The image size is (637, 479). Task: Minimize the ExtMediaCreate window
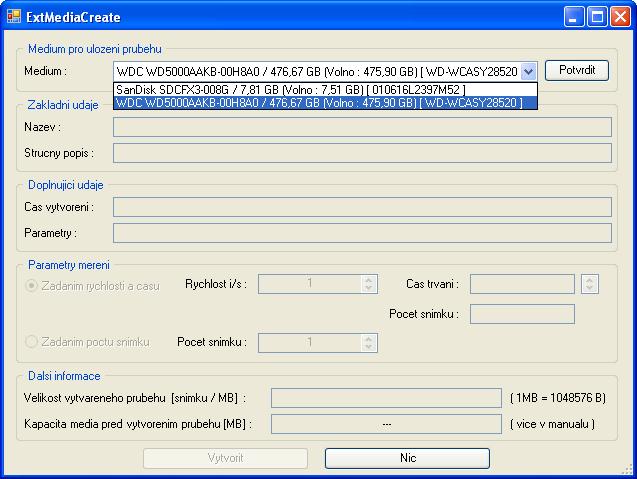click(573, 17)
